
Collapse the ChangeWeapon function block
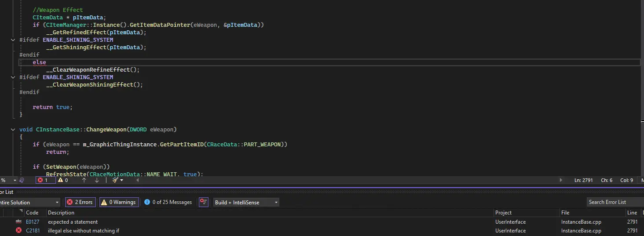tap(14, 130)
